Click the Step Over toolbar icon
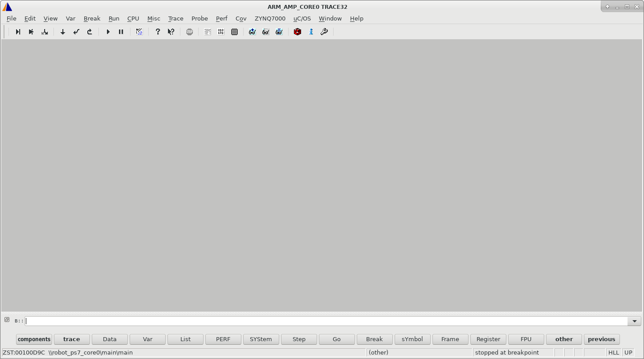644x359 pixels. point(31,32)
